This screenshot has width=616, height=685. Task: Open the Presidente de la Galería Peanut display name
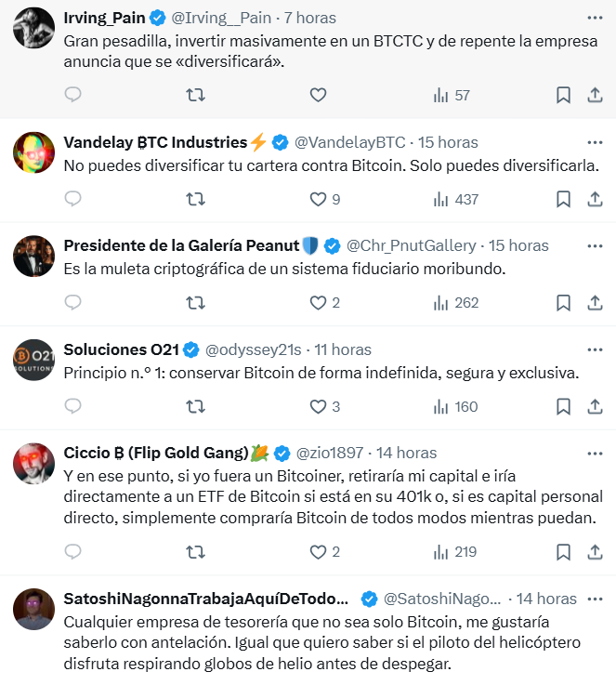(181, 245)
